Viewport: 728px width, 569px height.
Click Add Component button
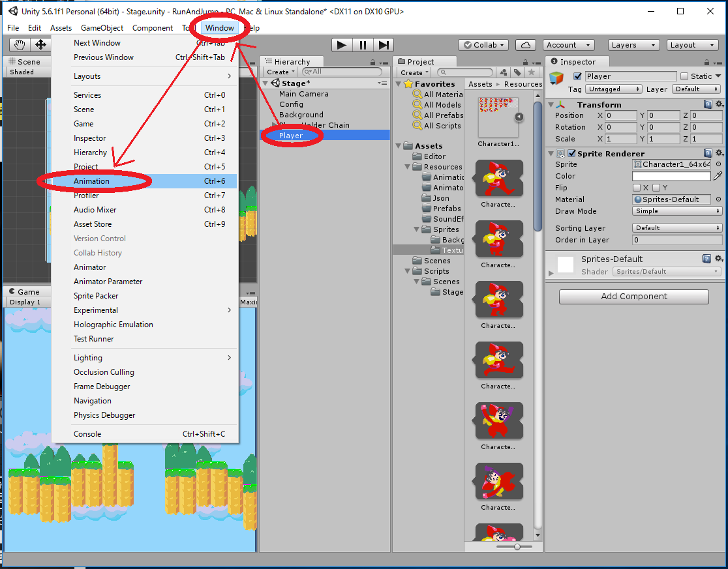pyautogui.click(x=634, y=297)
